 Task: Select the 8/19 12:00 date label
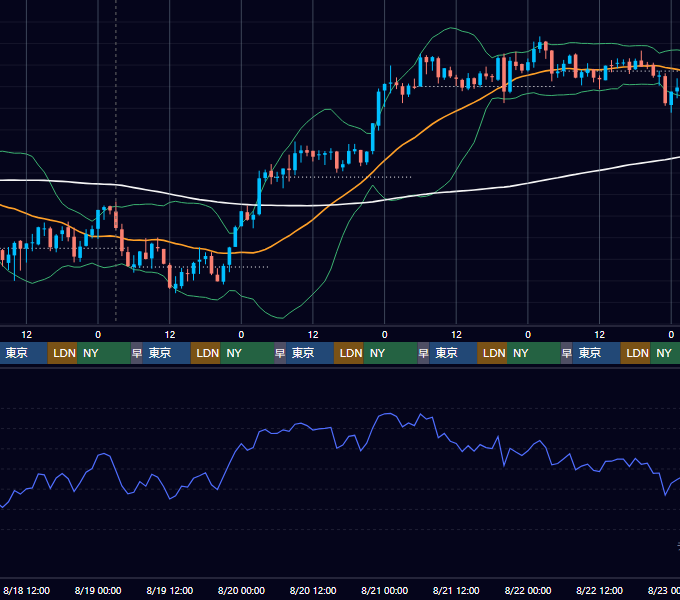[170, 590]
